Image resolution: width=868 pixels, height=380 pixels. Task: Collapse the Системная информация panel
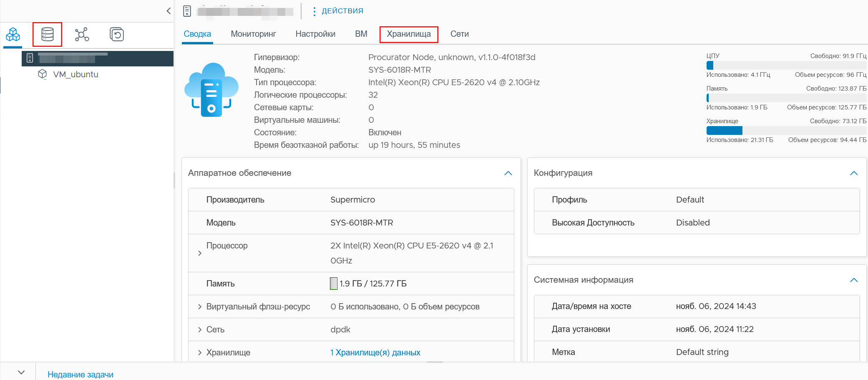854,280
